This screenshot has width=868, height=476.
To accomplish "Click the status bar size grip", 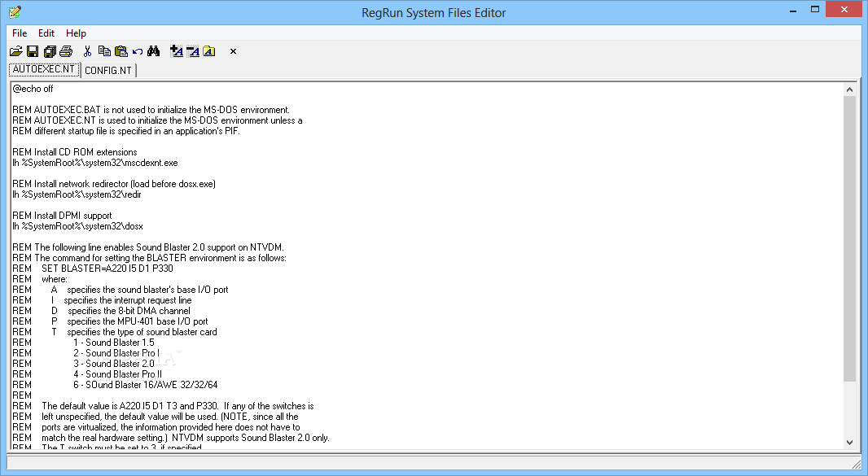I will click(856, 463).
